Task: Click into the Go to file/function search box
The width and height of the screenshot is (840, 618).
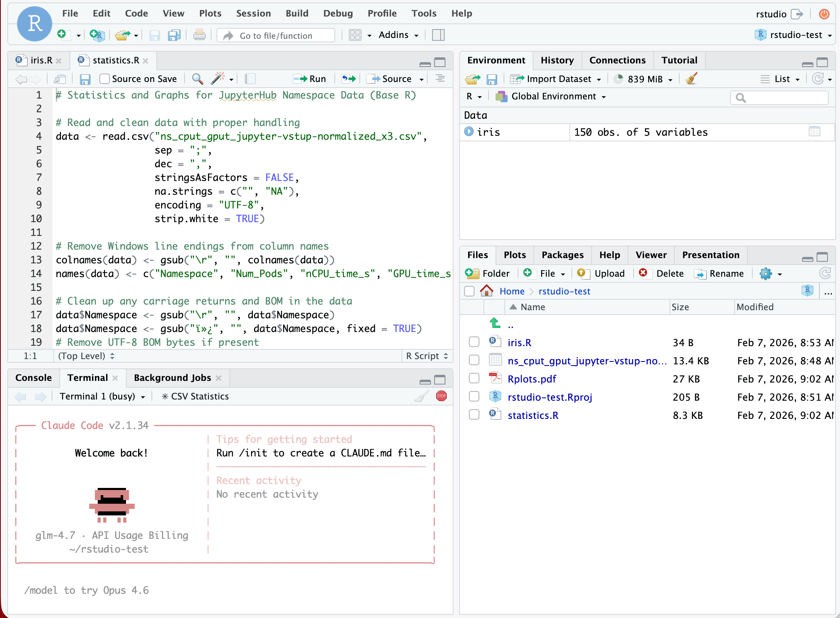Action: pos(276,35)
